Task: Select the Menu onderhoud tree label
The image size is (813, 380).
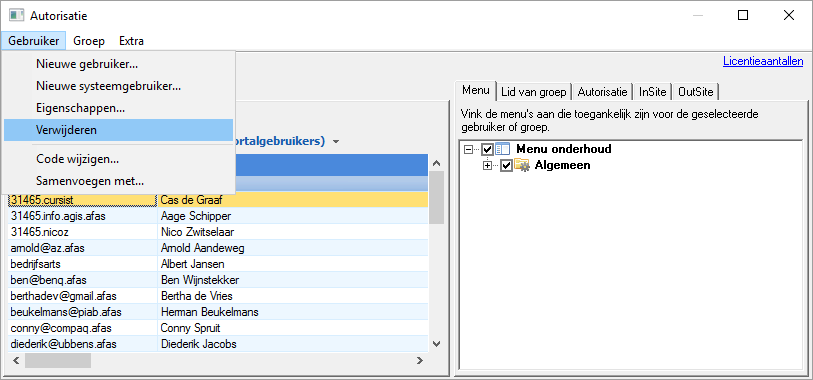Action: (564, 149)
